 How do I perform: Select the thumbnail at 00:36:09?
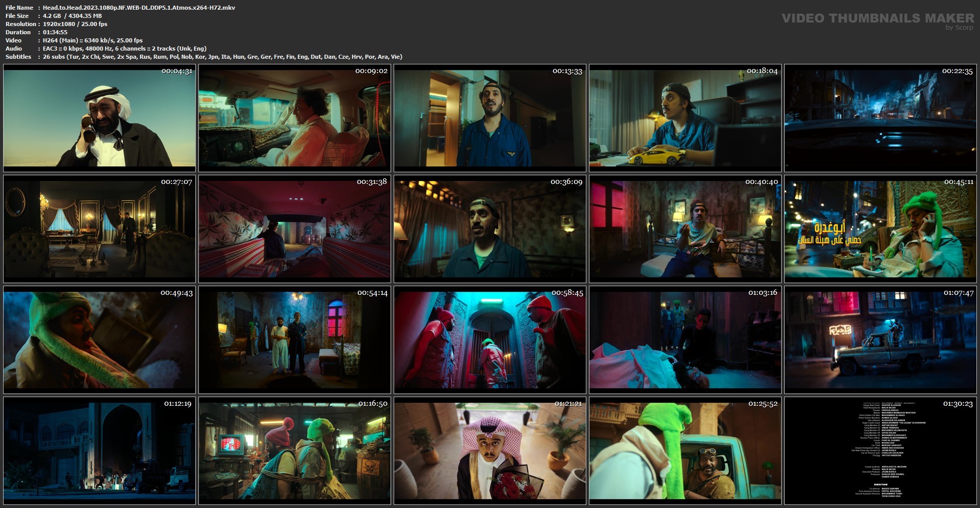click(x=490, y=229)
